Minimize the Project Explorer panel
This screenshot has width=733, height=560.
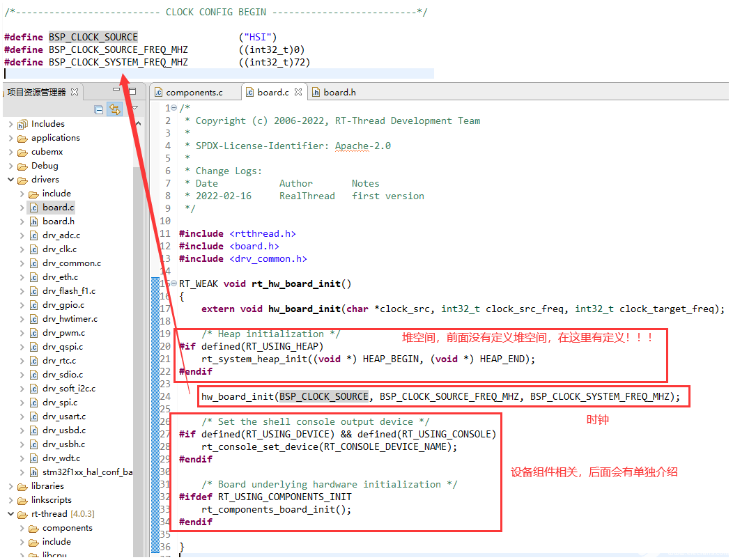(x=116, y=89)
